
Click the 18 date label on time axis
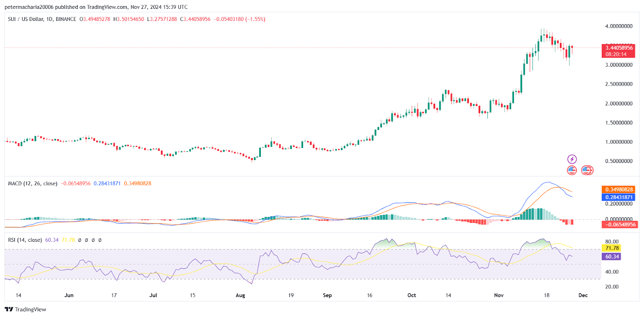(547, 295)
